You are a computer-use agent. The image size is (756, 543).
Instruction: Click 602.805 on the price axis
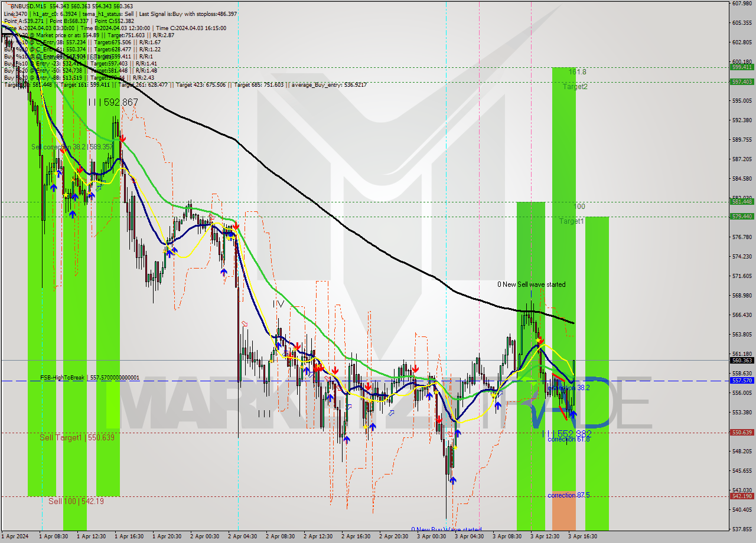[x=742, y=42]
